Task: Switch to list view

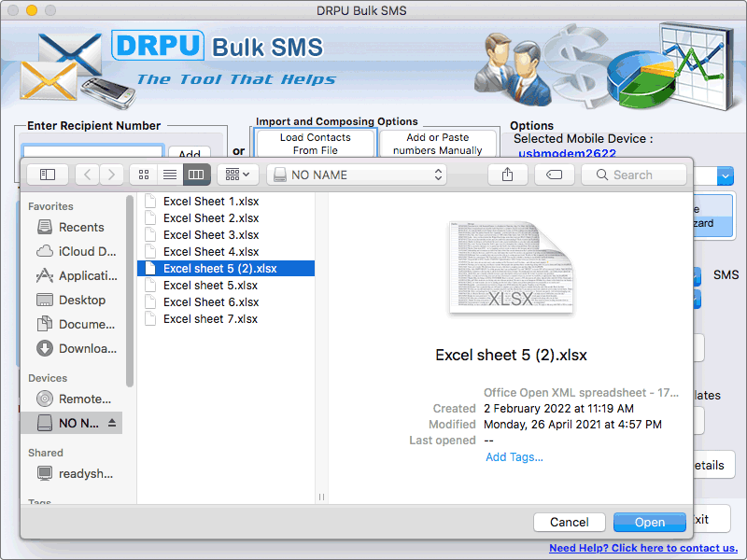Action: coord(169,175)
